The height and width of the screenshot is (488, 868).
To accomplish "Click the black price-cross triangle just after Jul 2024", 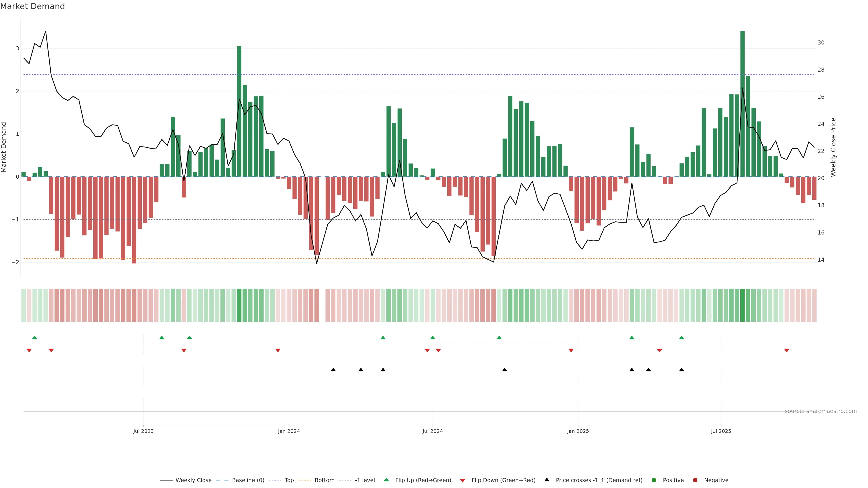I will (505, 370).
